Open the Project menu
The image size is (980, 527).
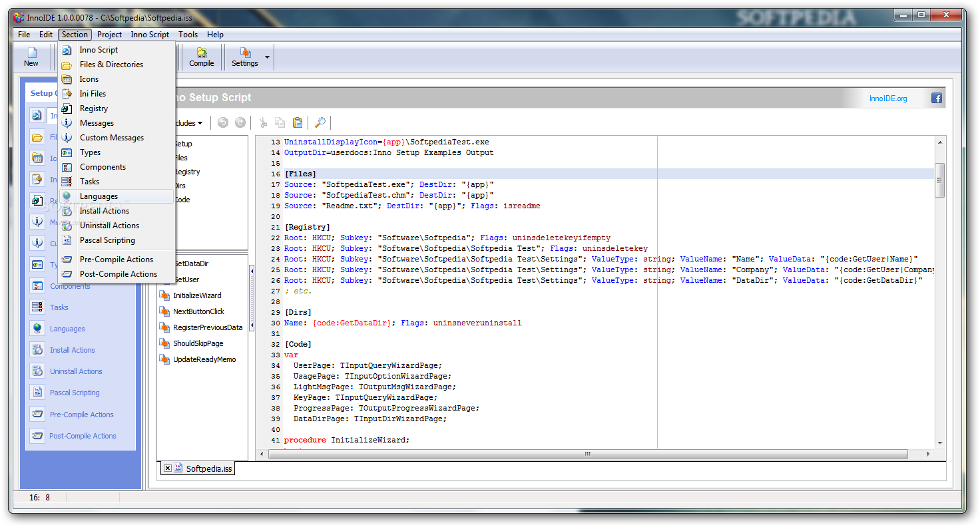(109, 35)
